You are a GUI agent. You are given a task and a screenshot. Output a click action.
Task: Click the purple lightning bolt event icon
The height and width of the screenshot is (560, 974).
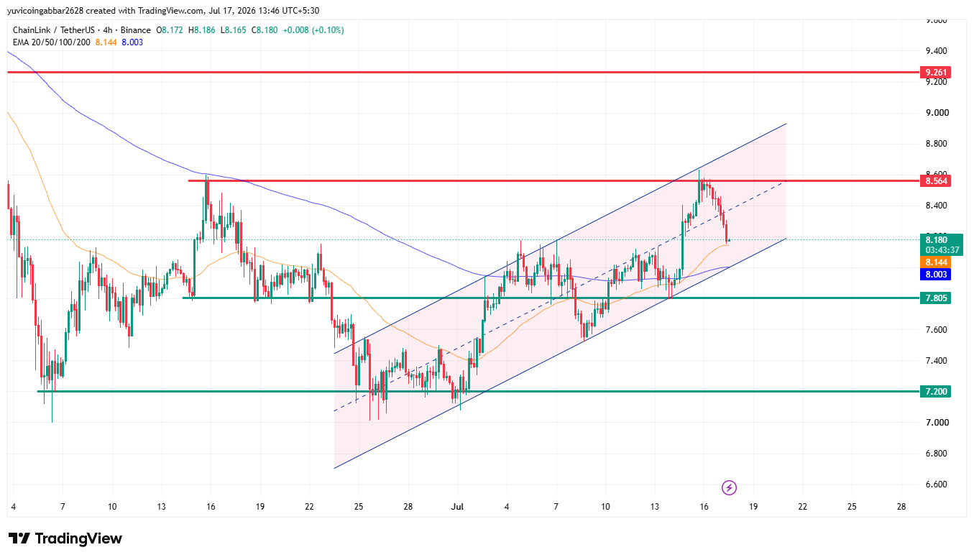pos(729,488)
